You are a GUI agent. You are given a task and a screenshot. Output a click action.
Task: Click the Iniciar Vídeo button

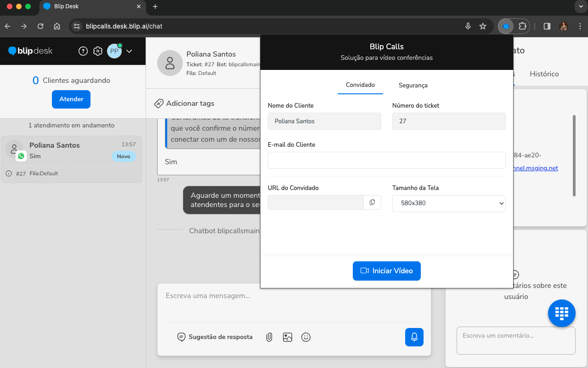pos(387,271)
